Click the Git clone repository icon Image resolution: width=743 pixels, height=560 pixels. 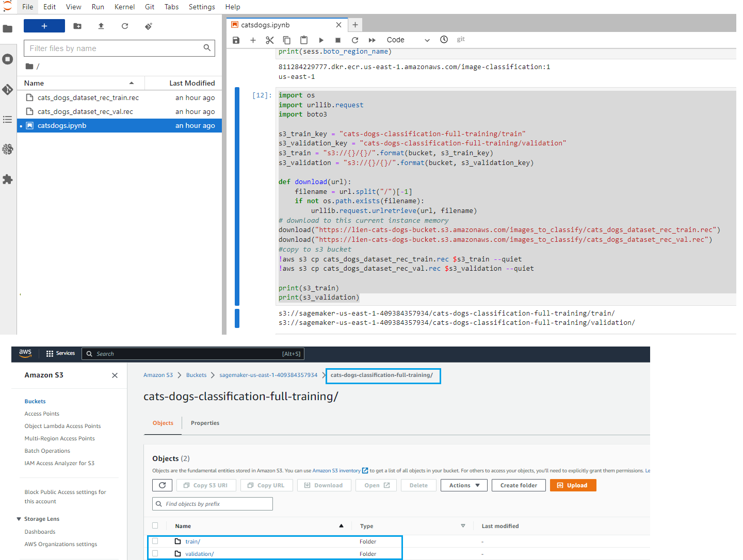(149, 26)
